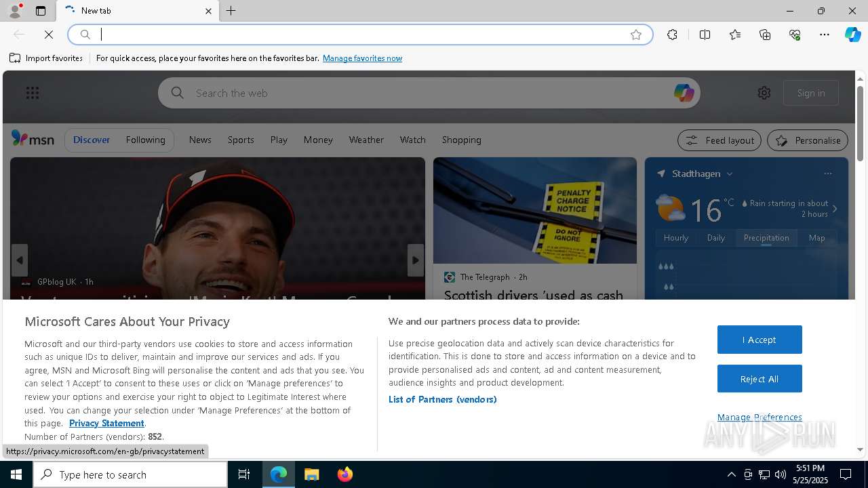Open the notification center icon

tap(846, 474)
